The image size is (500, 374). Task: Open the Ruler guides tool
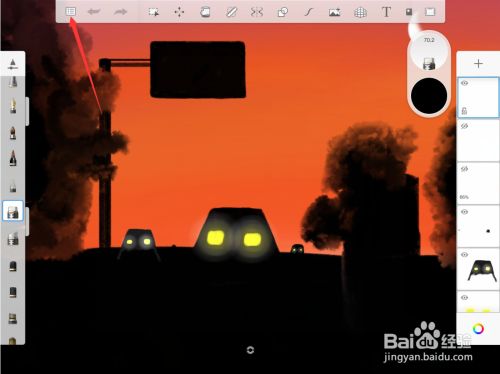(x=231, y=12)
